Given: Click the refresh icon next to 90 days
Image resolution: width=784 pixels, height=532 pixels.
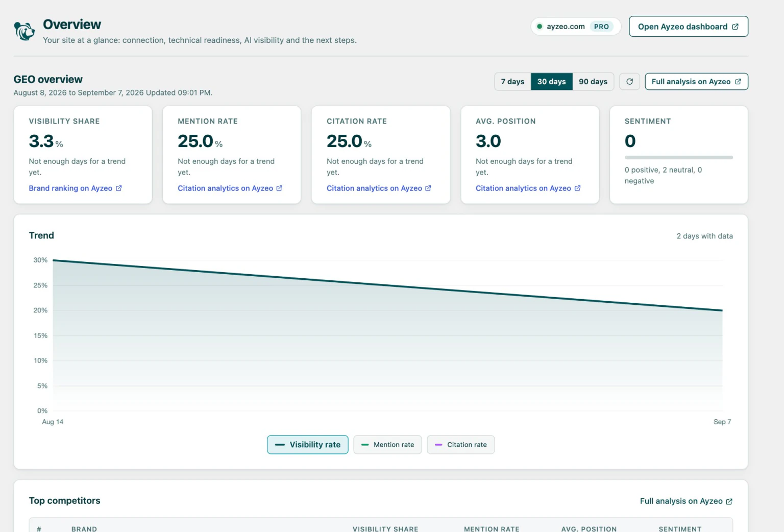Looking at the screenshot, I should (x=629, y=82).
